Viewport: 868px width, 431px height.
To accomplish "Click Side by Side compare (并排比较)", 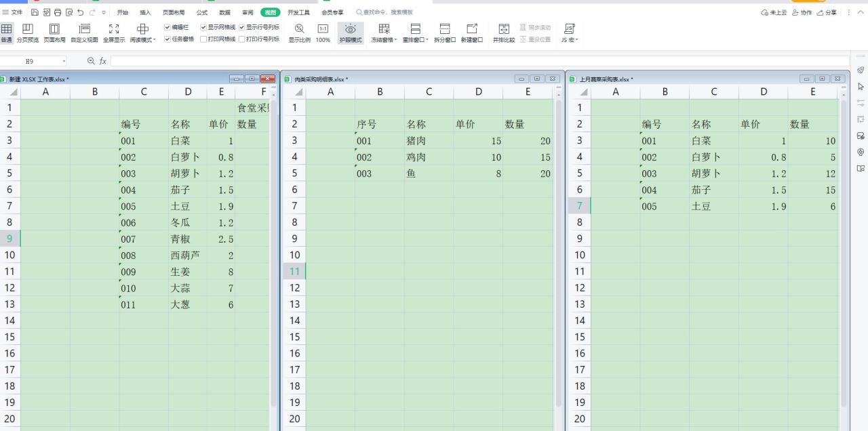I will [504, 33].
